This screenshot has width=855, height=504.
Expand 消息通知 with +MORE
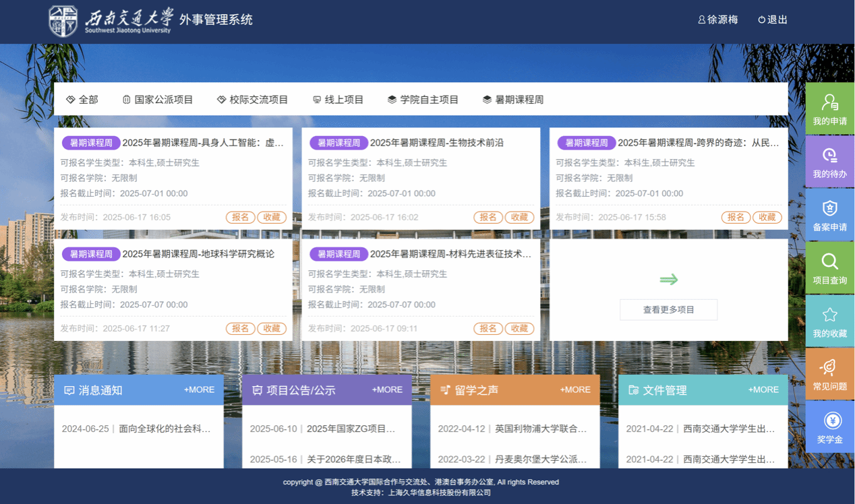click(199, 389)
